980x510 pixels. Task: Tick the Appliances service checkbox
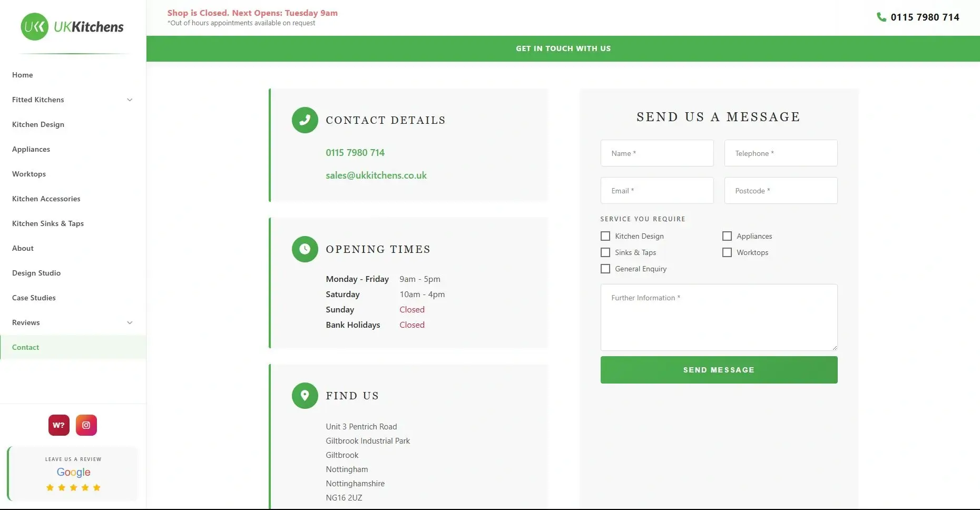727,236
